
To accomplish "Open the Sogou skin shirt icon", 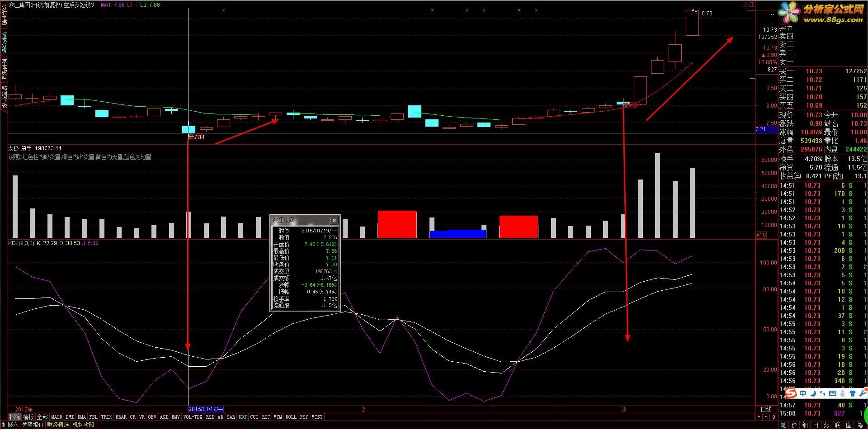I will [x=852, y=393].
